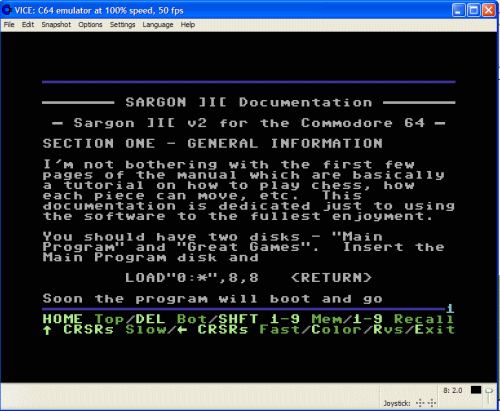Open the Settings menu
The height and width of the screenshot is (411, 500).
point(122,25)
